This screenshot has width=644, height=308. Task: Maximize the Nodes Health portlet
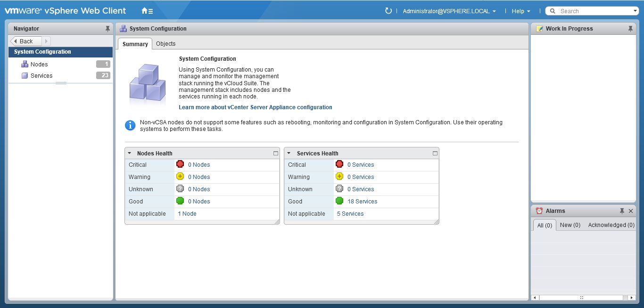[x=276, y=154]
